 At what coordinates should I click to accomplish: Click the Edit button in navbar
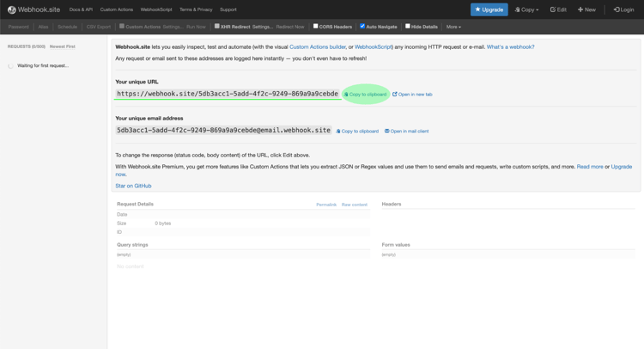558,9
